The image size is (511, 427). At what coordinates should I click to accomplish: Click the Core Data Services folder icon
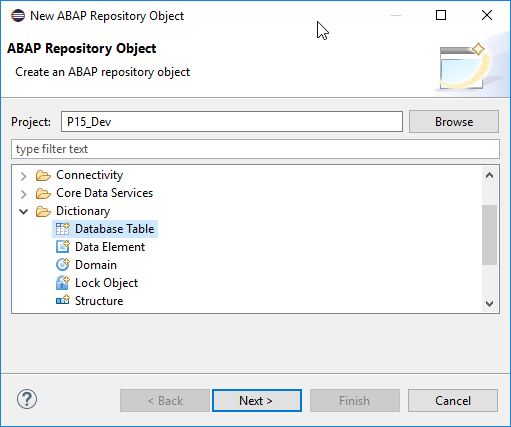click(43, 193)
